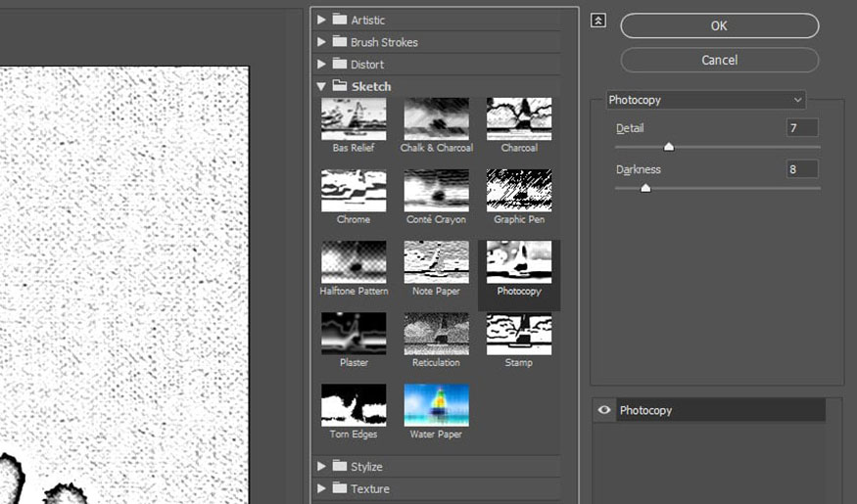Screen dimensions: 857x504
Task: Pick the Stamp filter thumbnail
Action: pos(519,334)
